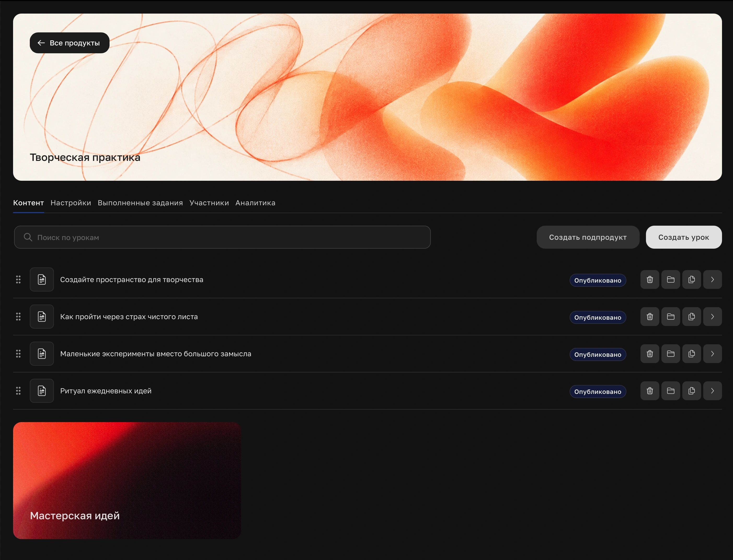
Task: Go back via "Все продукты" button
Action: [x=69, y=43]
